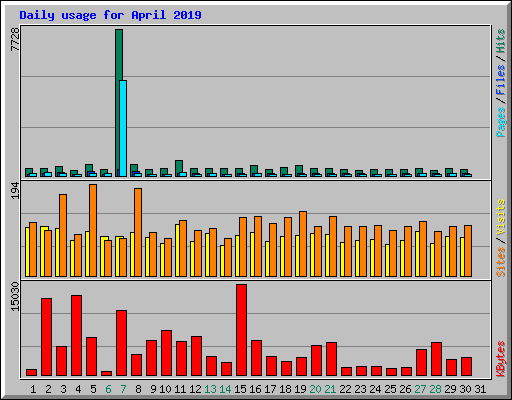Click the red KBytes bar for day 15
The height and width of the screenshot is (400, 512).
point(242,330)
